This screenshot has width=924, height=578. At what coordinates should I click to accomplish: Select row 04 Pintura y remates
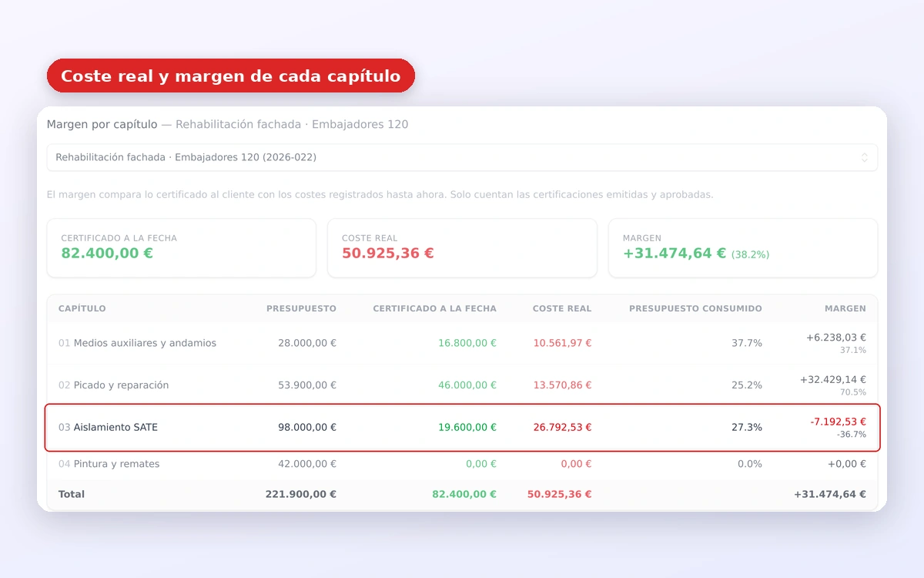click(x=462, y=464)
